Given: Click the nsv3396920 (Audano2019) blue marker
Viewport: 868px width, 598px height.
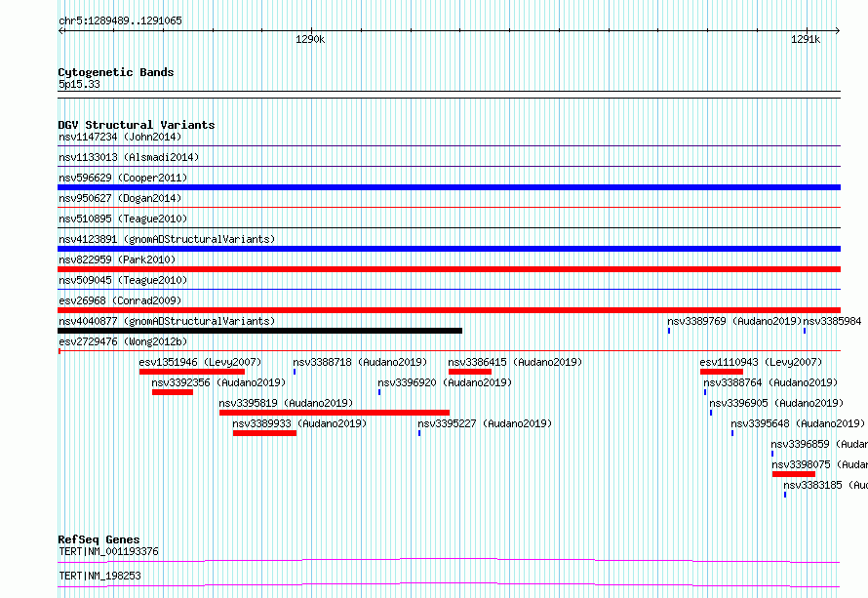Looking at the screenshot, I should (x=379, y=392).
